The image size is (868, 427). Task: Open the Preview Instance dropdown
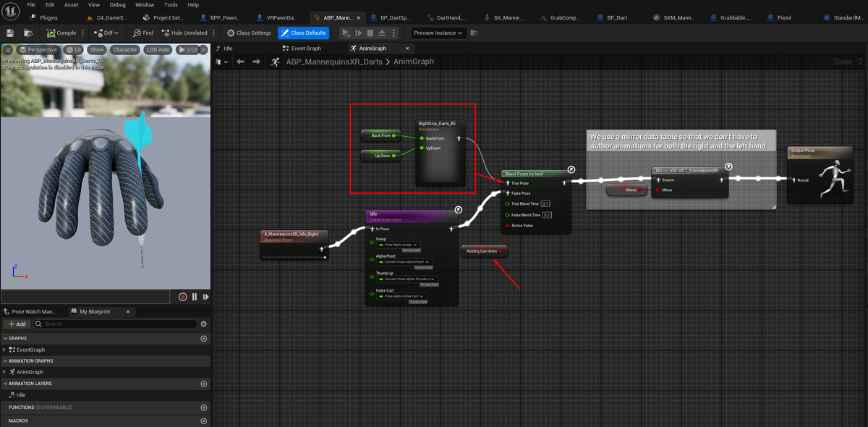(439, 33)
